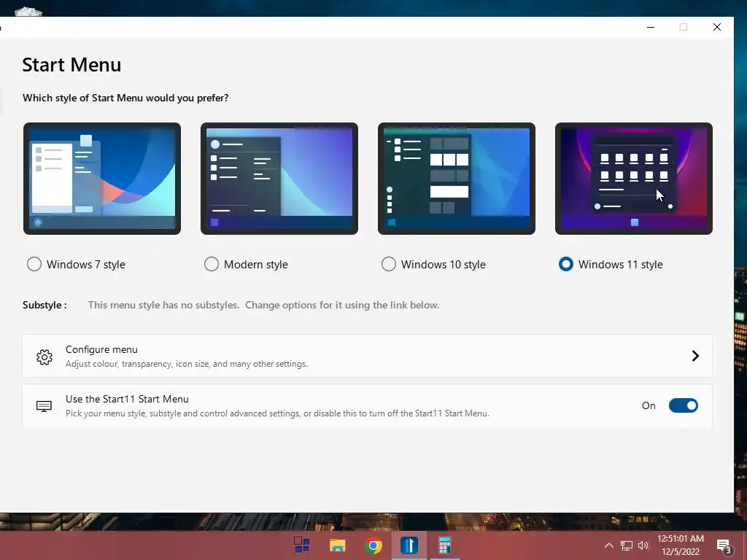Click the Modern style preview thumbnail

click(279, 179)
